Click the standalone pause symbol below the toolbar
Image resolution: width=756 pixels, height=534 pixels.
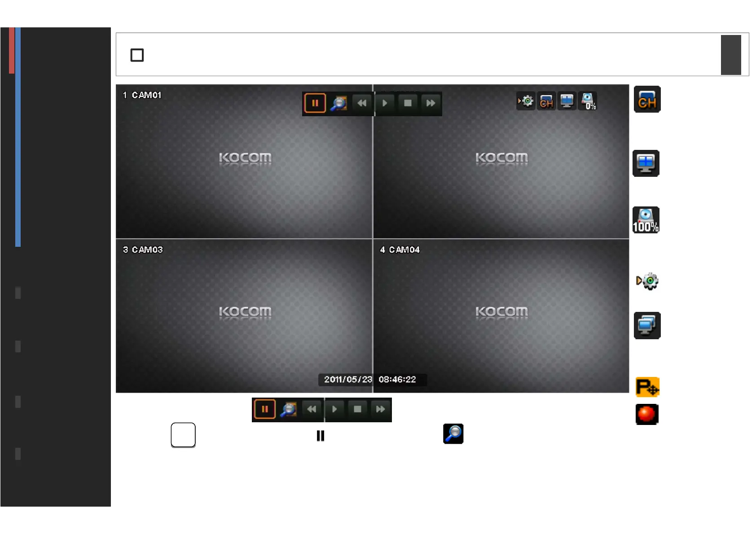(320, 436)
